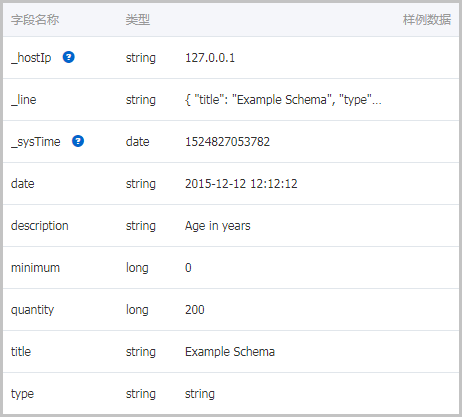Click the Age in years sample
Image resolution: width=462 pixels, height=417 pixels.
(x=218, y=226)
